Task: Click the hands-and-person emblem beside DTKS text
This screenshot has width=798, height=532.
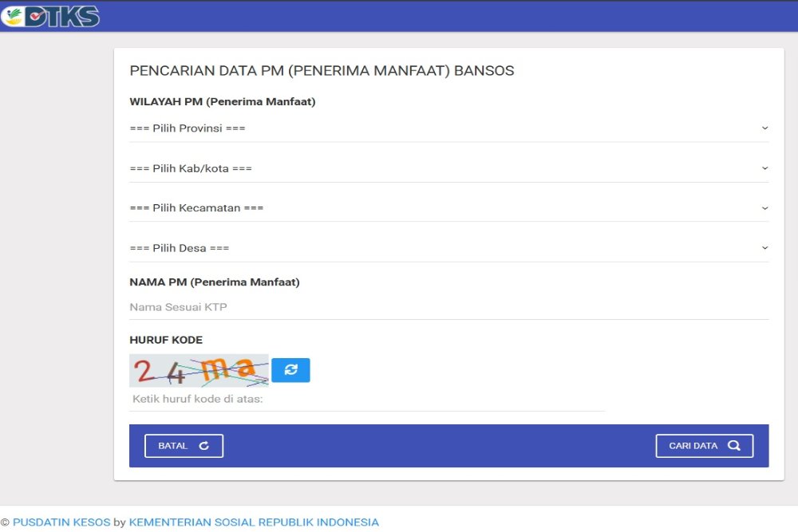Action: click(x=14, y=15)
